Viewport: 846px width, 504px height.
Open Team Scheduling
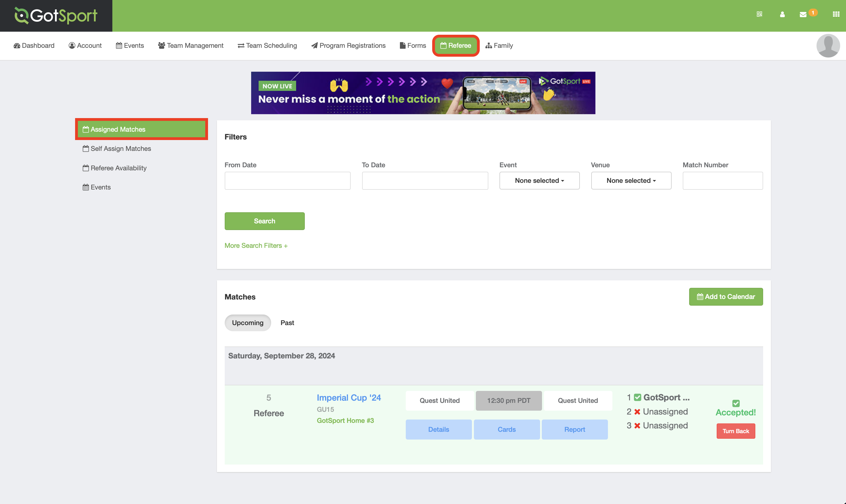pos(267,46)
